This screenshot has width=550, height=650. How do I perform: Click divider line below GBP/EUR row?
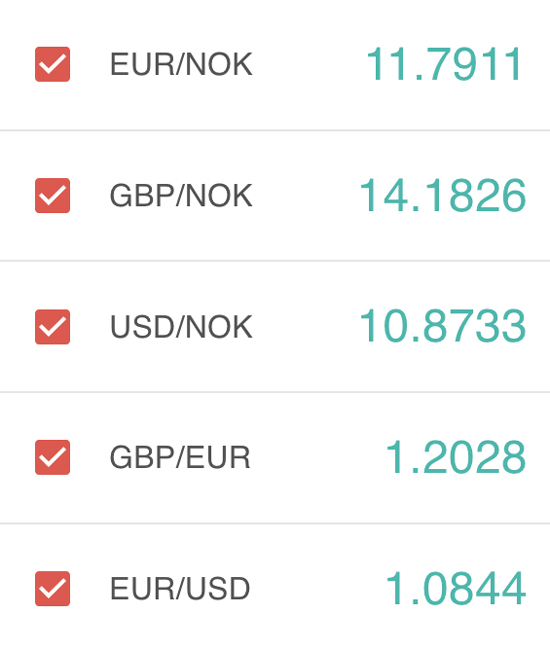(x=275, y=523)
